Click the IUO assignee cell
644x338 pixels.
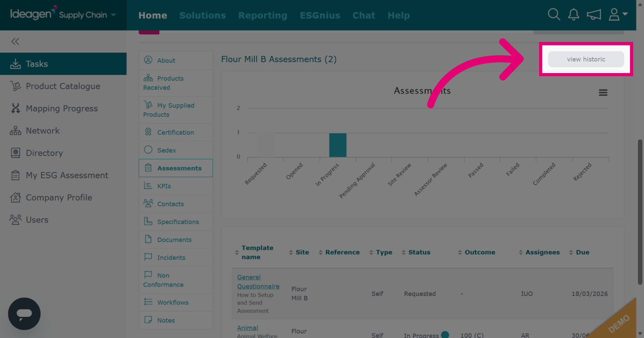[x=527, y=294]
